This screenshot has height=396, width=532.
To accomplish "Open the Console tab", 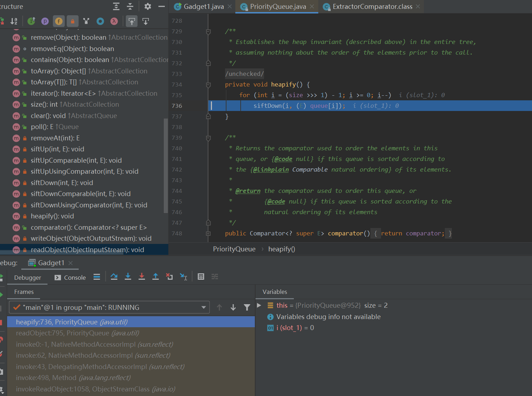I will (x=70, y=278).
